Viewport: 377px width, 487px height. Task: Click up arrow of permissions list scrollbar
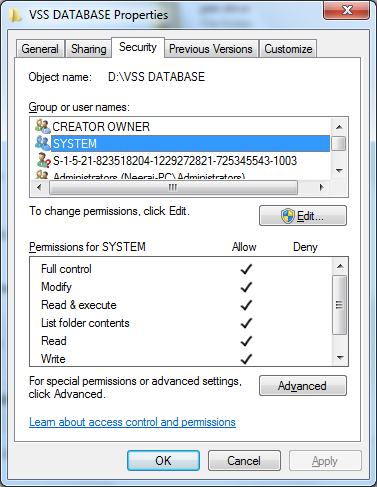340,266
